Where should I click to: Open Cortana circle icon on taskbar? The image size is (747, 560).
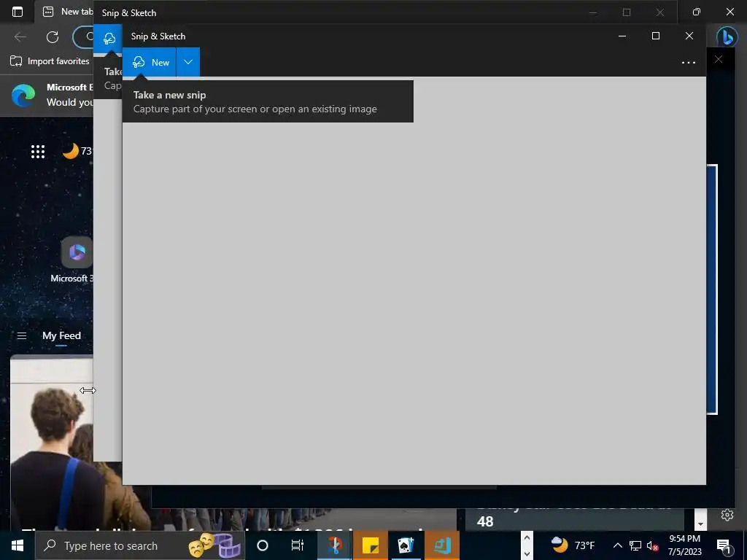click(x=263, y=545)
